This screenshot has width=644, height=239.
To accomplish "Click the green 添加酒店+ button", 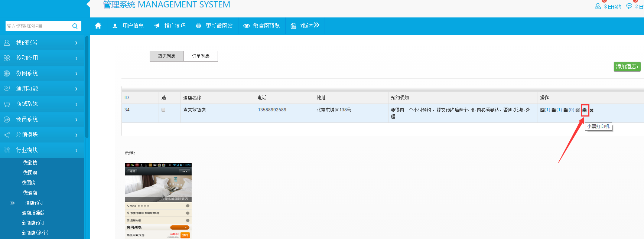I will pos(627,67).
